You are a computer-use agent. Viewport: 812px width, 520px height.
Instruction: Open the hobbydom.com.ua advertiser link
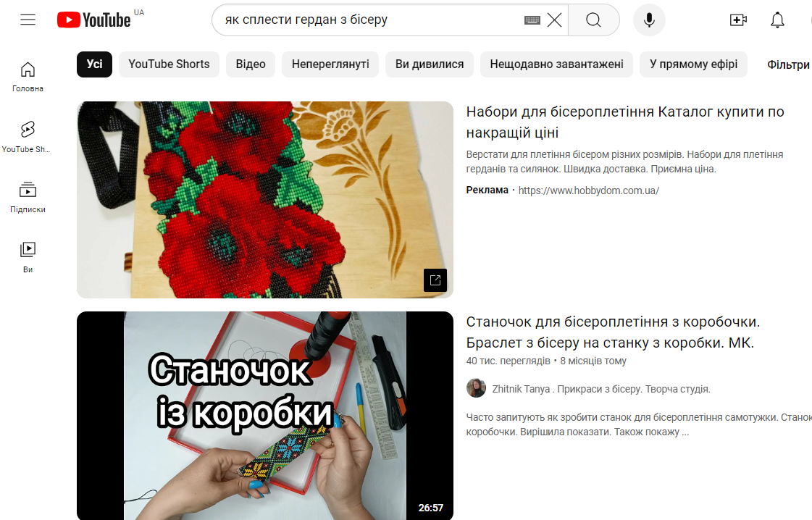click(588, 190)
